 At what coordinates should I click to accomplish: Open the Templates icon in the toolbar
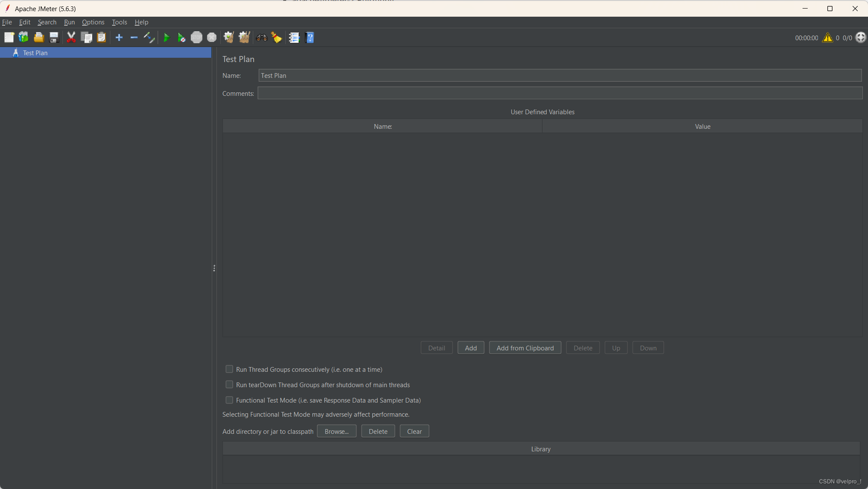click(24, 38)
